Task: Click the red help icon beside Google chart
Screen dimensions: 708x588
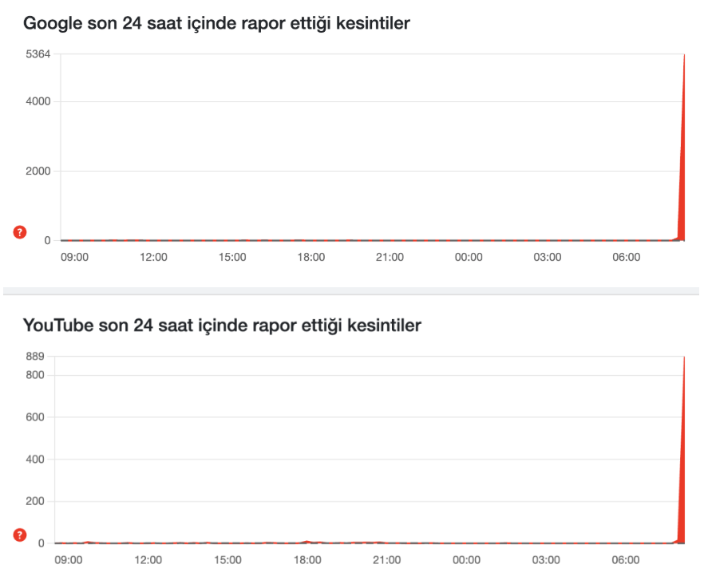Action: point(21,232)
